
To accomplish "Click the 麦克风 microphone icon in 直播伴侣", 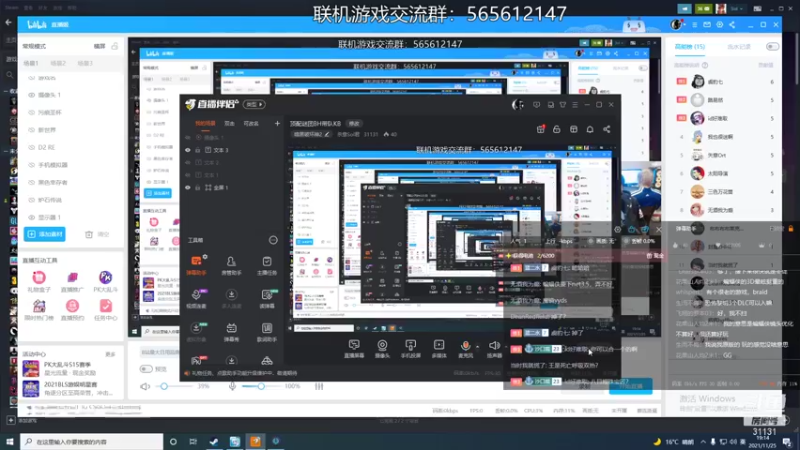I will click(465, 346).
